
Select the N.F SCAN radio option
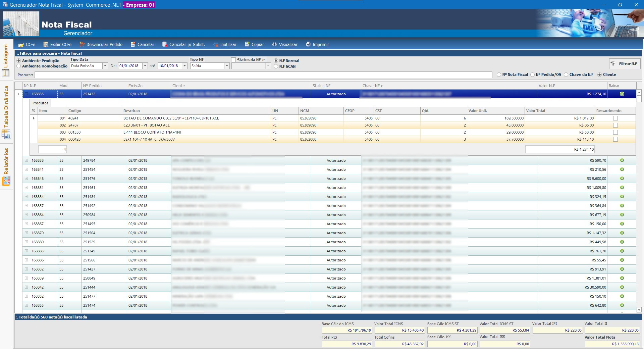[276, 66]
